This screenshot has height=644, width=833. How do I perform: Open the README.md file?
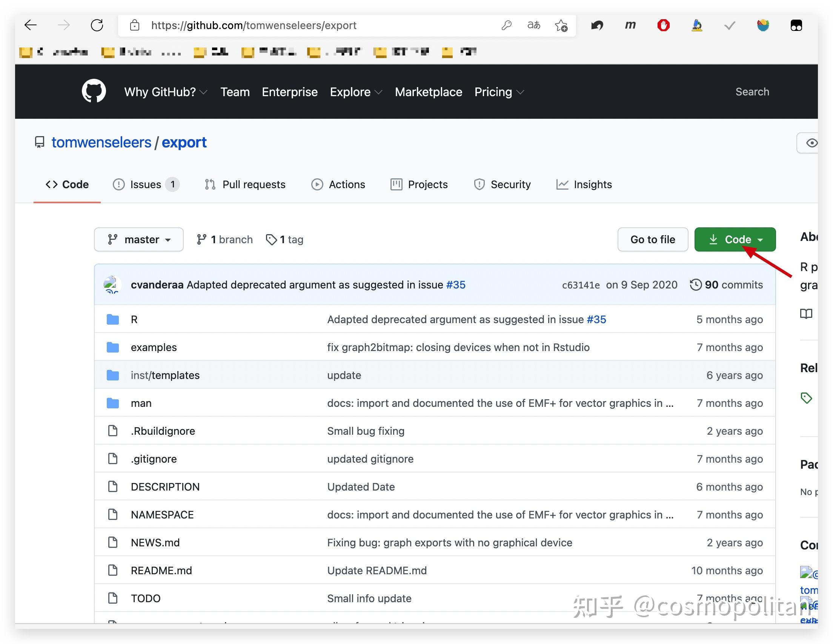click(x=161, y=570)
